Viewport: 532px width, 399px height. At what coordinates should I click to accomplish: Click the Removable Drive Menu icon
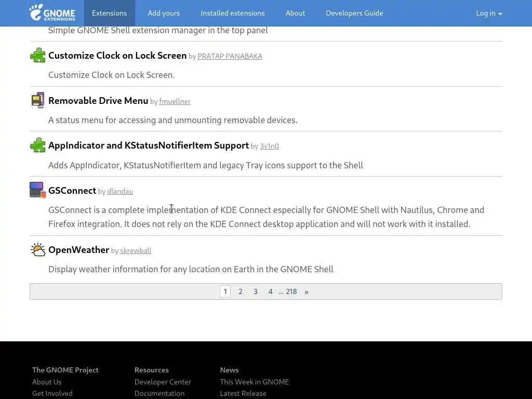(37, 100)
